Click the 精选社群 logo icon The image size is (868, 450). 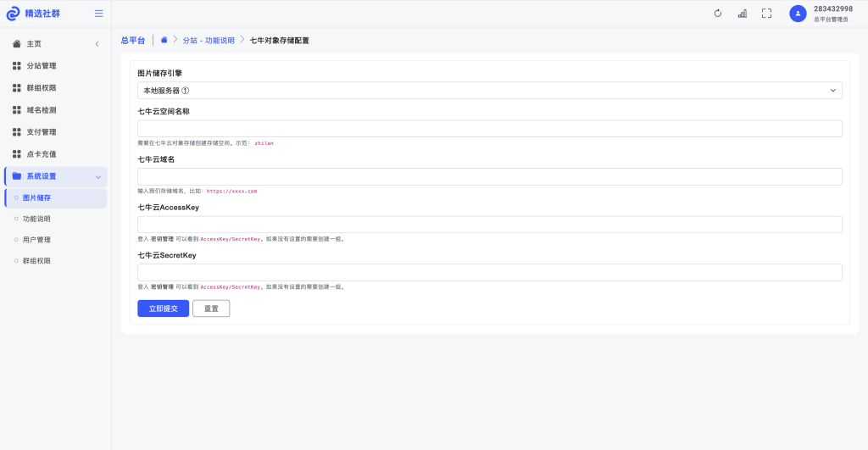click(13, 14)
